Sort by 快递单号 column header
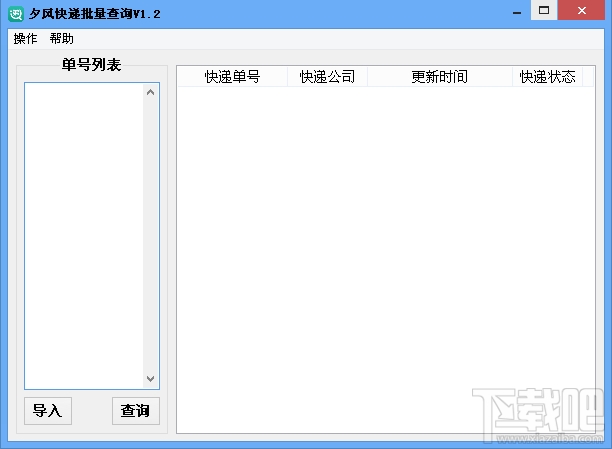The width and height of the screenshot is (612, 449). (233, 77)
